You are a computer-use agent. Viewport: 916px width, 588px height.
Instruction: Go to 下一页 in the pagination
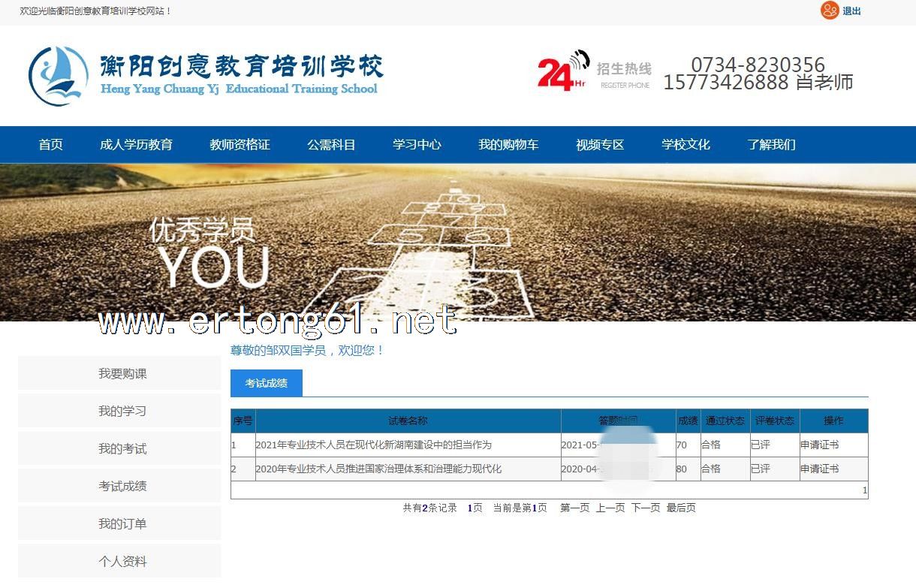click(x=645, y=508)
